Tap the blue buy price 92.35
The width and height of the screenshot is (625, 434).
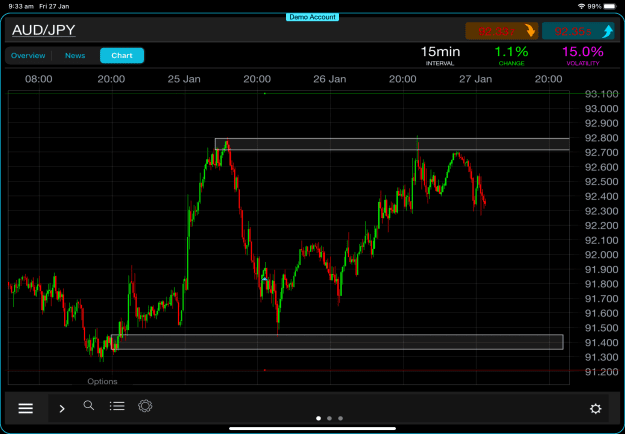578,31
